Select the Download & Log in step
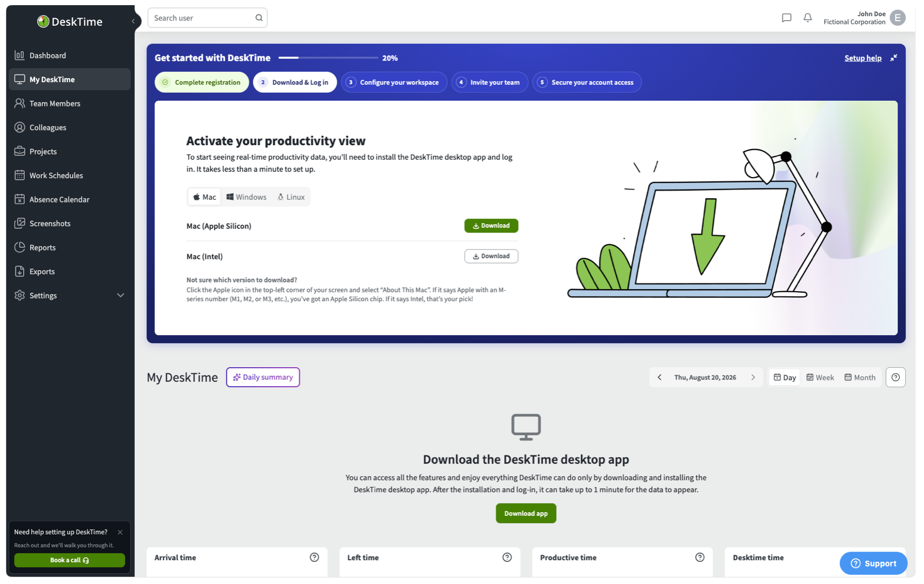 pyautogui.click(x=294, y=82)
